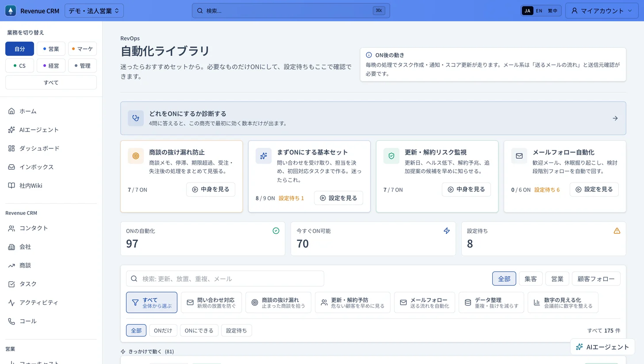
Task: Click 設定を見る on まずONにする基本セット card
Action: pos(338,198)
